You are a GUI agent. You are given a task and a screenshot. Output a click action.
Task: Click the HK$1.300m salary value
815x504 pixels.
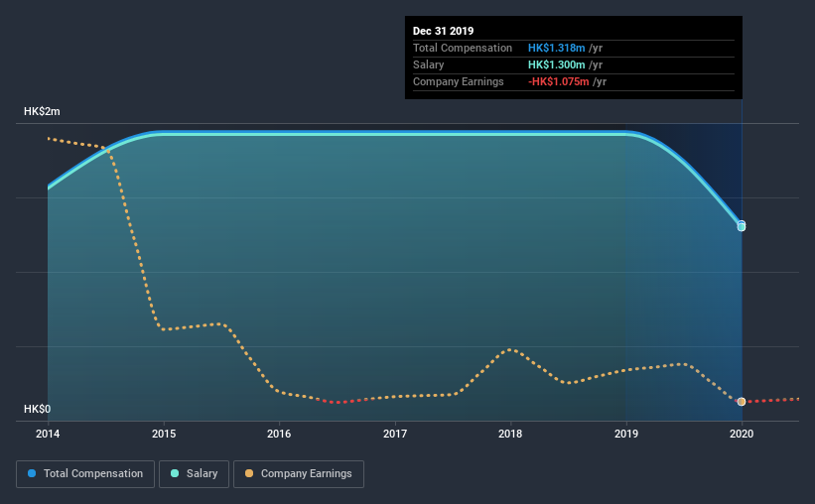(556, 64)
